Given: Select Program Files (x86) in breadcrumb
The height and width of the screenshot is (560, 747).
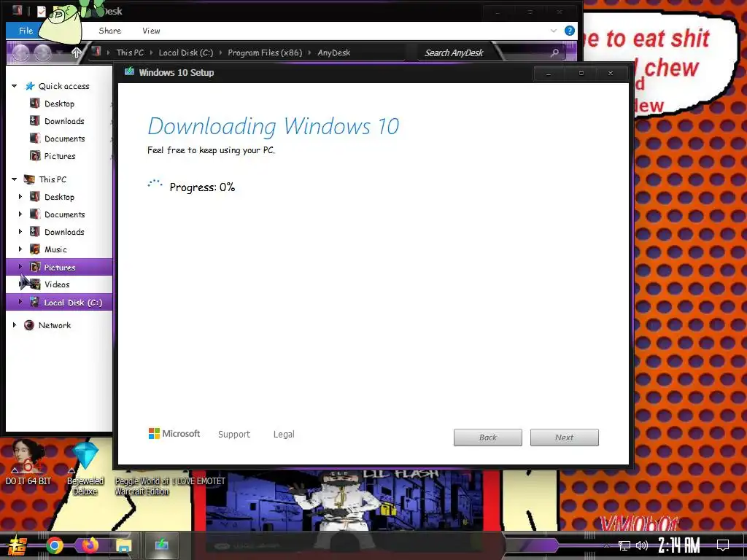Looking at the screenshot, I should [x=265, y=52].
